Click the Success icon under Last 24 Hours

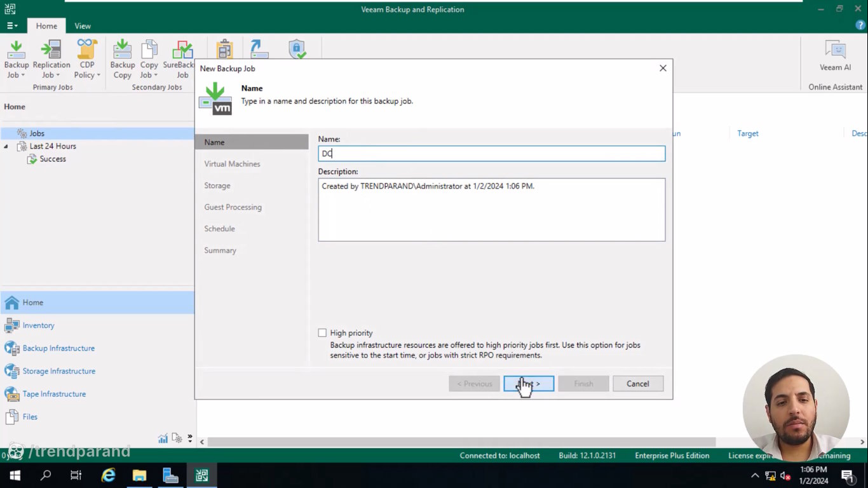32,159
